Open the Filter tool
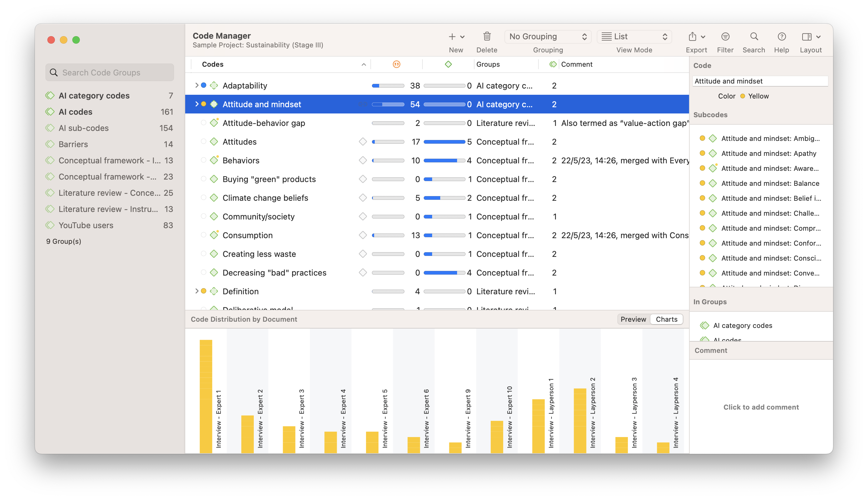The image size is (868, 500). point(725,36)
